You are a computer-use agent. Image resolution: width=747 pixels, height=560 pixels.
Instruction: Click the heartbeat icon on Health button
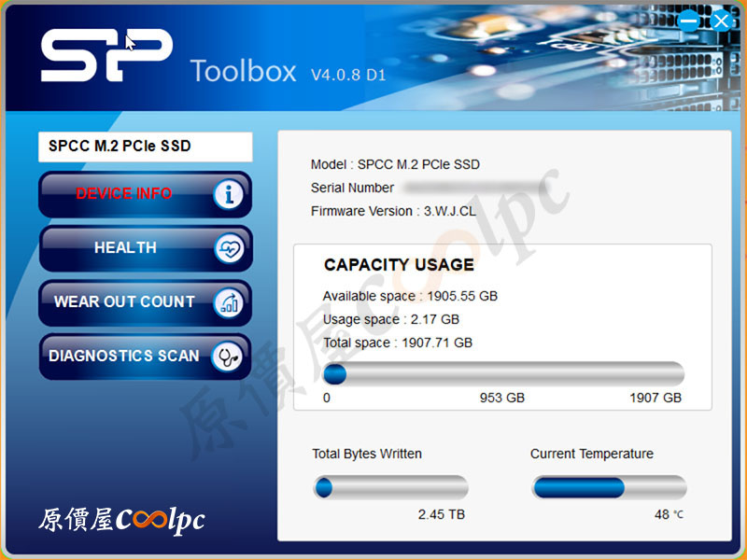[229, 248]
